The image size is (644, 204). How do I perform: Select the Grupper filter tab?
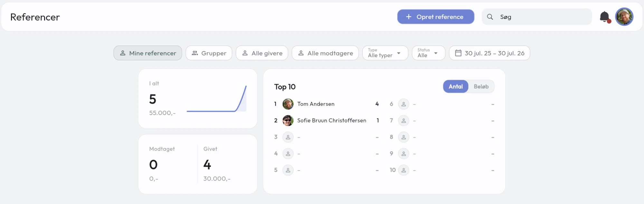tap(209, 53)
